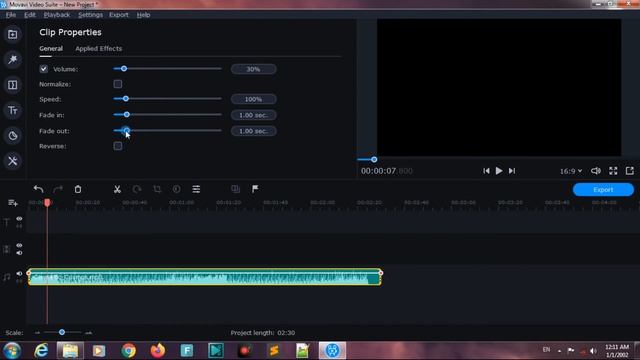Screen dimensions: 640x360
Task: Switch to the Applied Effects tab
Action: pos(98,49)
